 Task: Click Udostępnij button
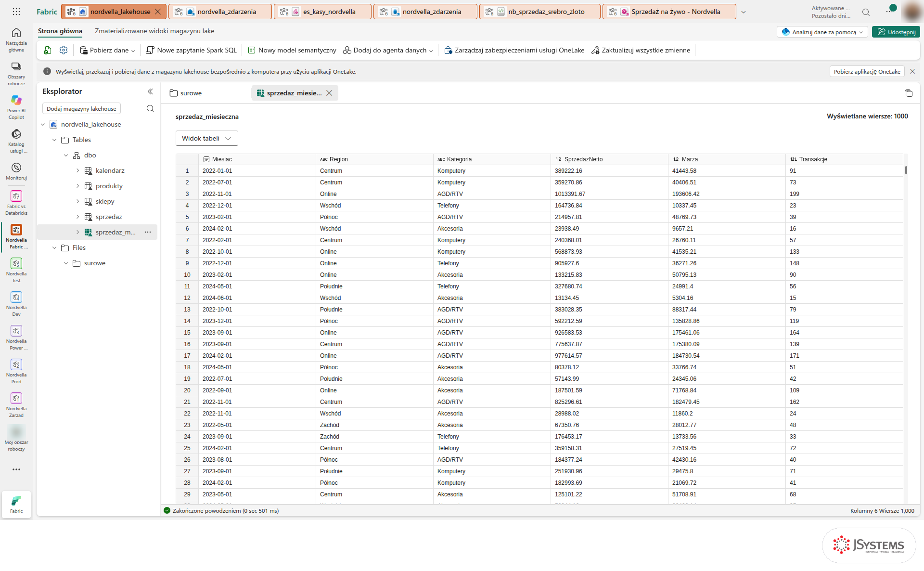click(x=896, y=32)
